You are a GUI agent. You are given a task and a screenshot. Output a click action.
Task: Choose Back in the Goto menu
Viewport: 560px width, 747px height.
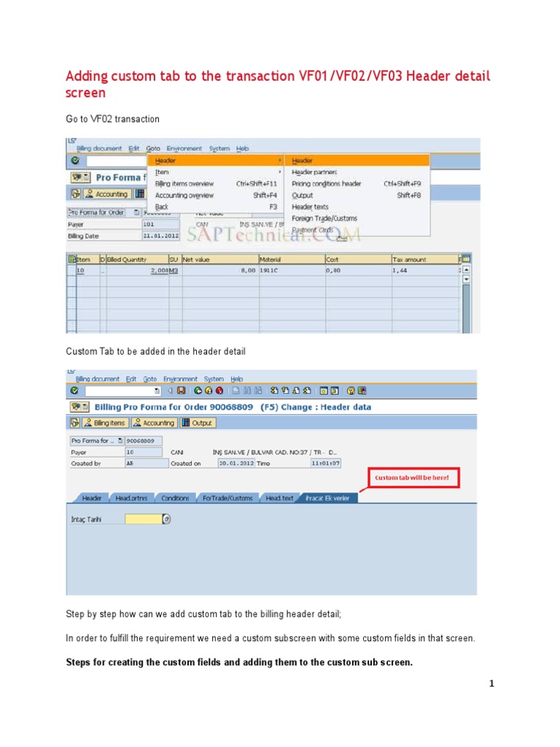click(216, 206)
